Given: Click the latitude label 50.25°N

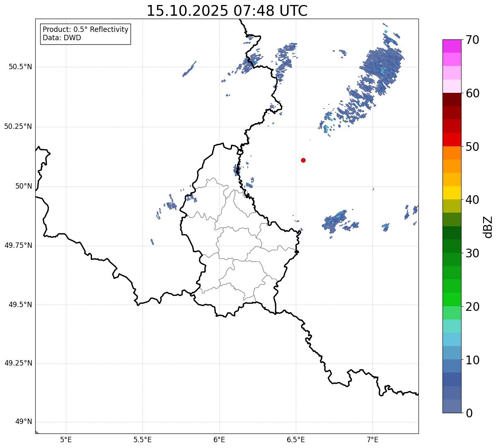Looking at the screenshot, I should point(18,126).
